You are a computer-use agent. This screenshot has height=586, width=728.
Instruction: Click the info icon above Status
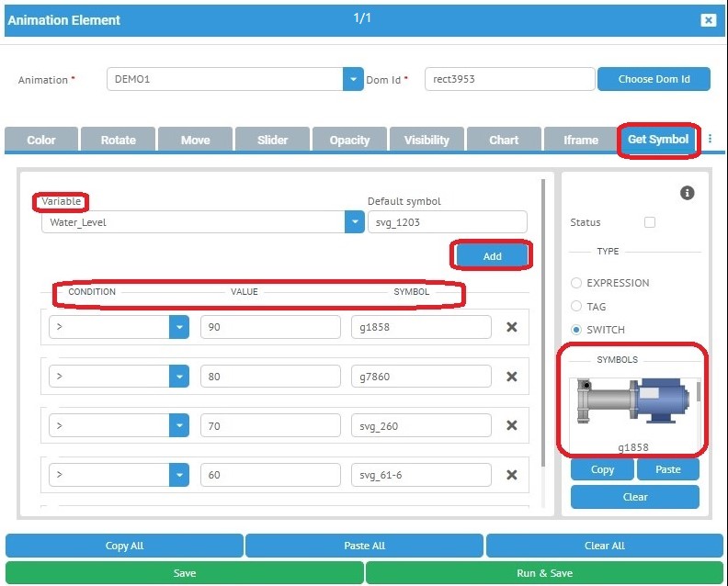tap(687, 193)
